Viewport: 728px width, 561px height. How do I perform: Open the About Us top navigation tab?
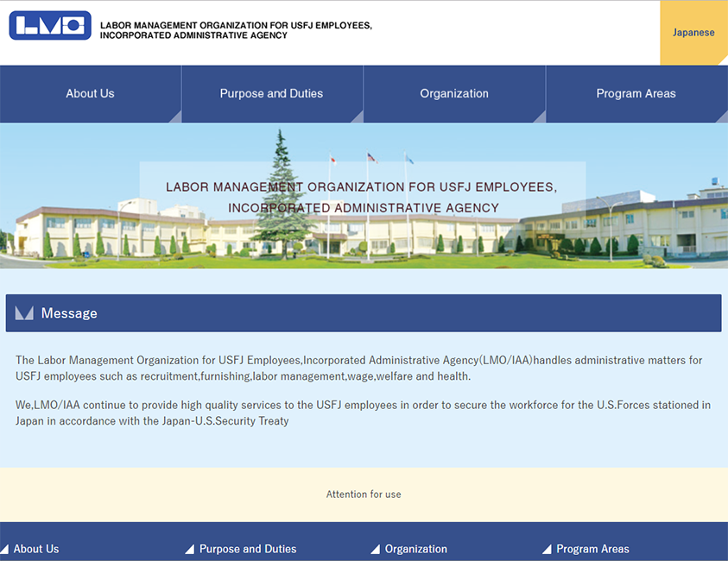coord(90,94)
